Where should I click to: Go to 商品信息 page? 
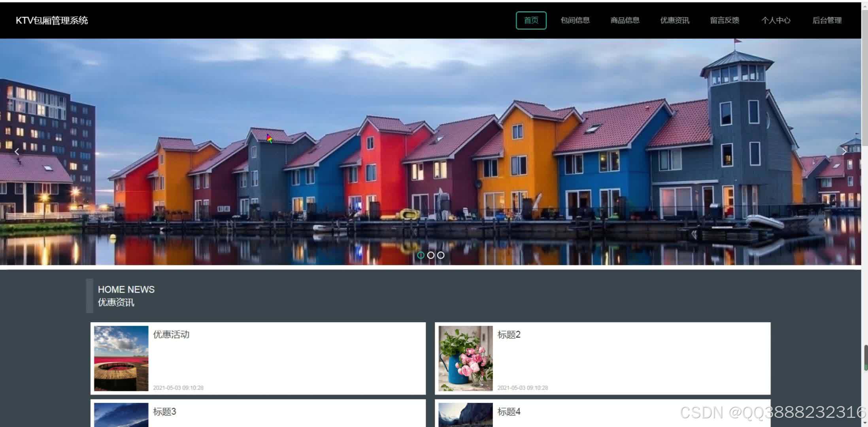[x=625, y=21]
